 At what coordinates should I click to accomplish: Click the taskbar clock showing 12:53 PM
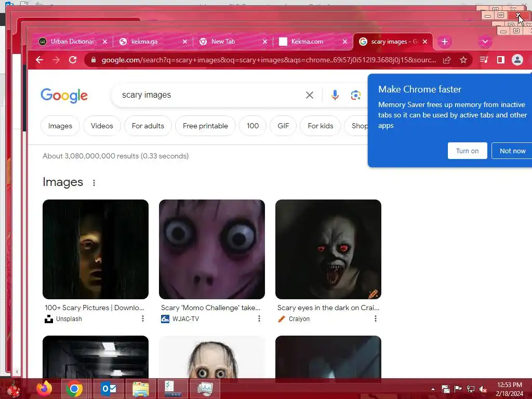point(509,389)
